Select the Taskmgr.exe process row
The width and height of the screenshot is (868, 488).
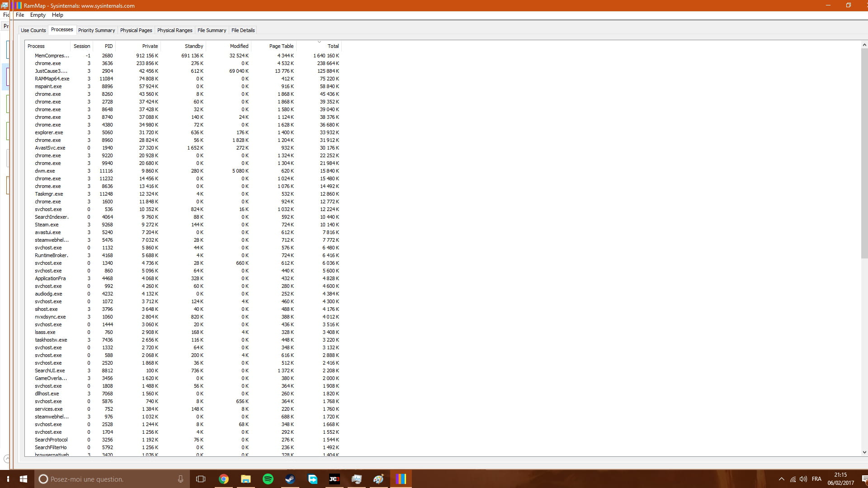pos(183,194)
